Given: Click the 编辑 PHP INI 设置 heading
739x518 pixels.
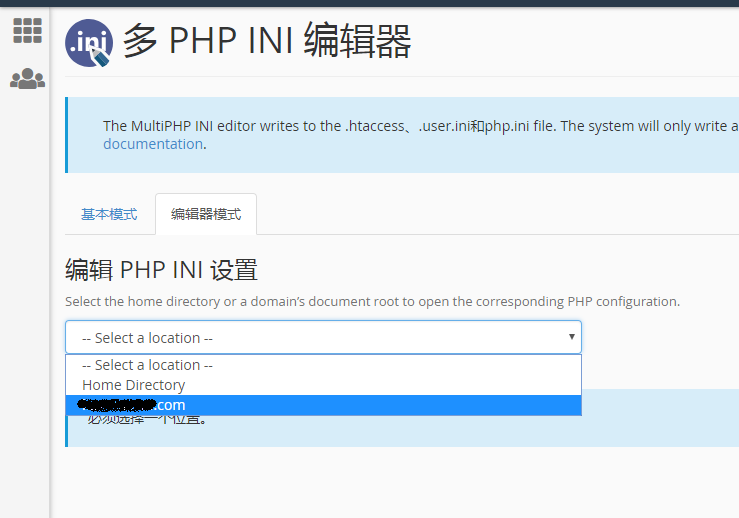Looking at the screenshot, I should pyautogui.click(x=161, y=270).
